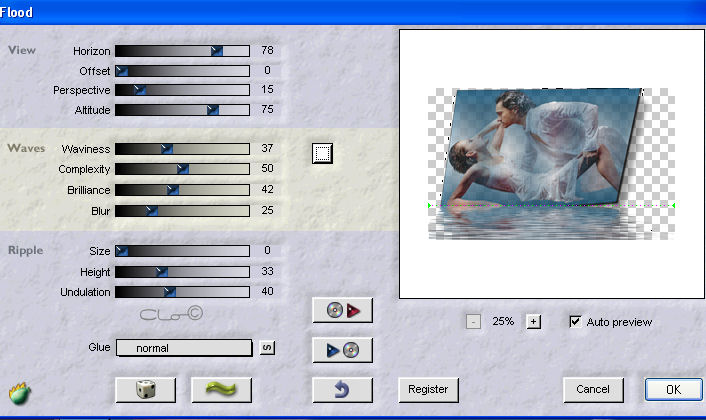Click the Waviness slider handle
This screenshot has height=420, width=706.
tap(167, 149)
